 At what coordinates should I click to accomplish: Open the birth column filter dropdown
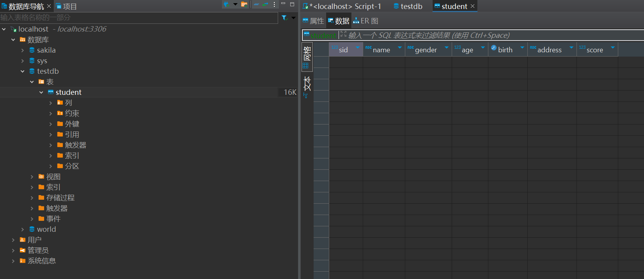click(x=522, y=48)
